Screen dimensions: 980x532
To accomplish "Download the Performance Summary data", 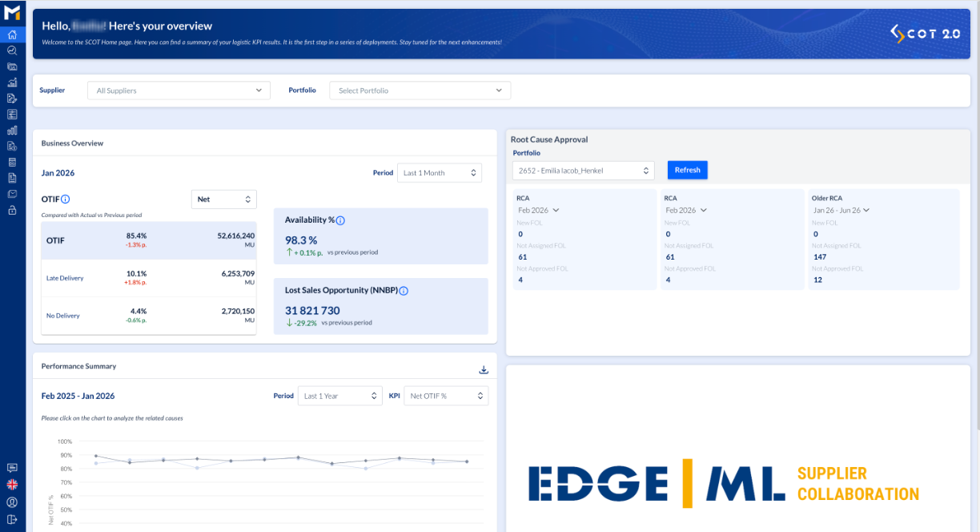I will coord(484,369).
